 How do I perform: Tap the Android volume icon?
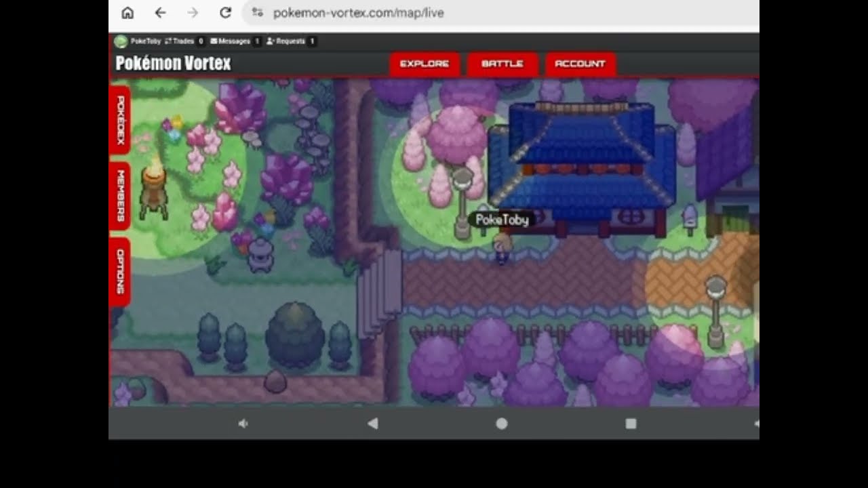pos(243,424)
